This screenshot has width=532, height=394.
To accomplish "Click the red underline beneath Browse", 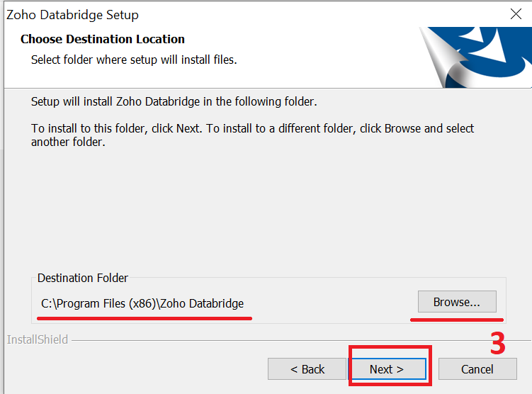I will point(457,320).
